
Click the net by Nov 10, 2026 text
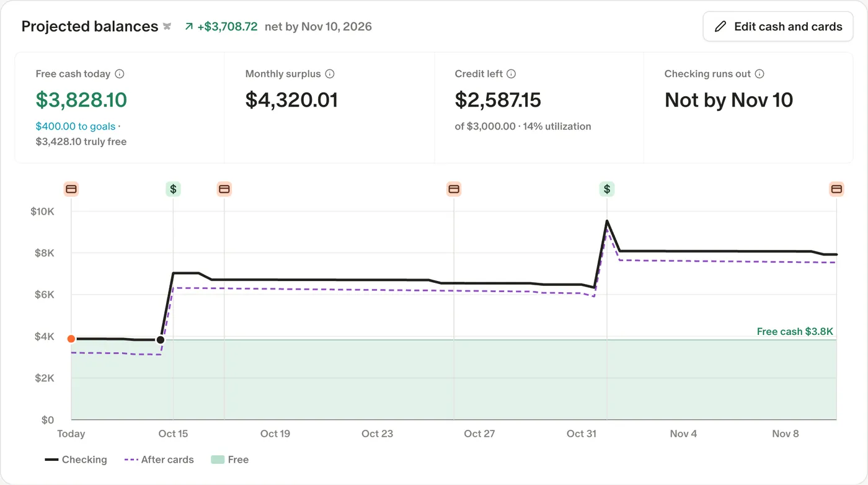[318, 27]
